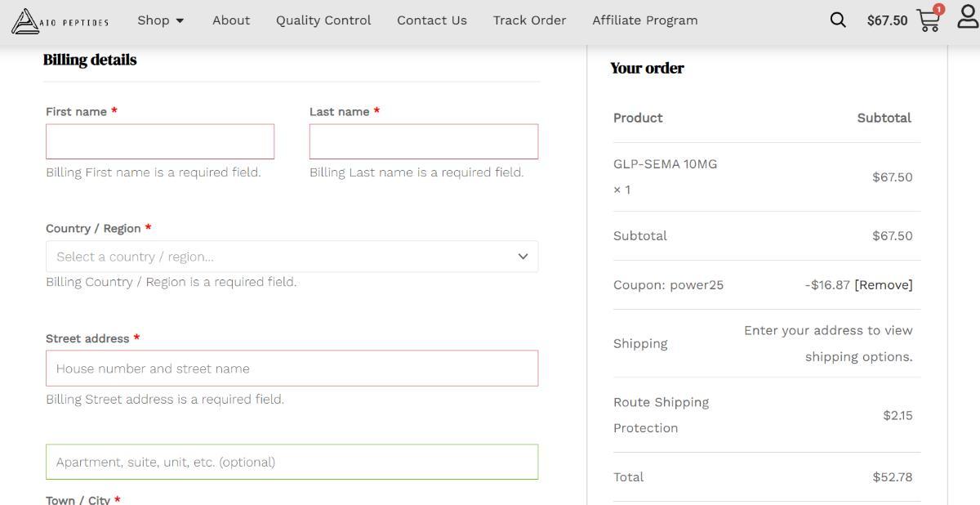This screenshot has height=505, width=980.
Task: Navigate to Contact Us
Action: pos(432,20)
